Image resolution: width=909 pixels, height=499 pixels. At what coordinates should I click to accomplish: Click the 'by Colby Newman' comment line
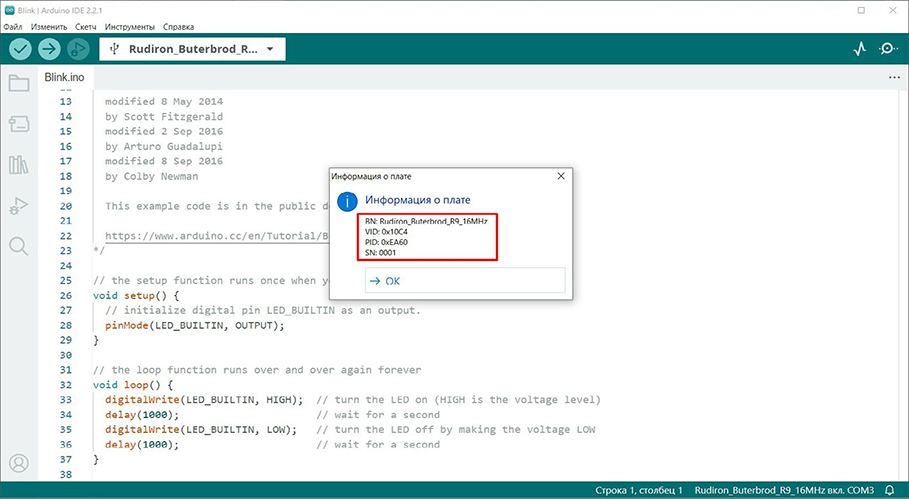point(151,176)
